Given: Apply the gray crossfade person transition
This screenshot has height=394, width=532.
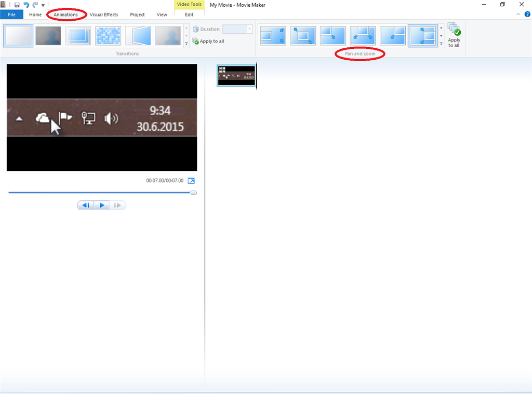Looking at the screenshot, I should click(x=48, y=36).
